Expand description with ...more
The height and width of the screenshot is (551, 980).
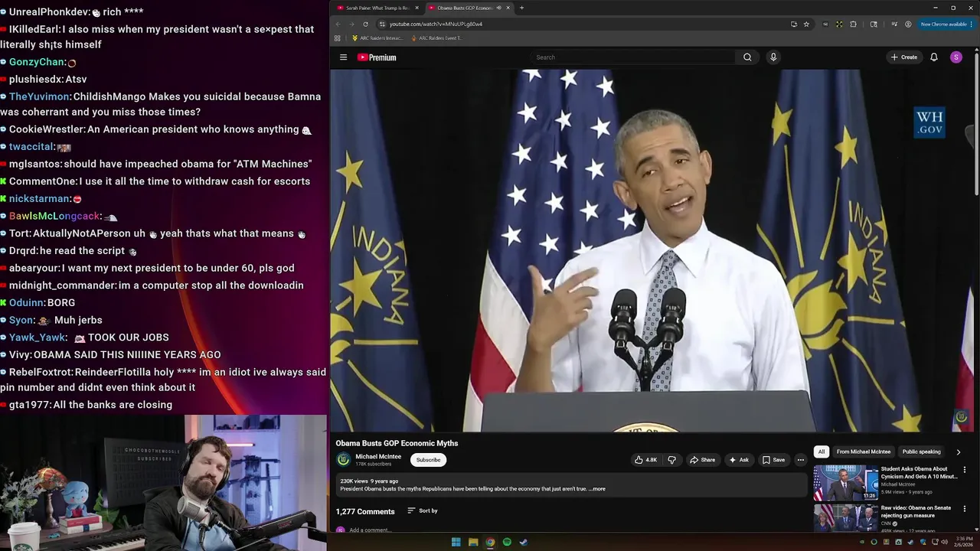click(597, 488)
